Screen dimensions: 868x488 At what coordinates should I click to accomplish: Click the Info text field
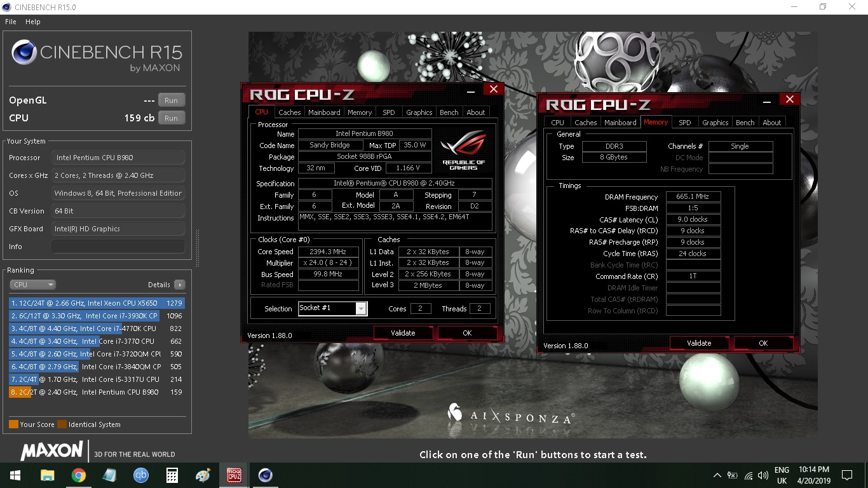pyautogui.click(x=118, y=247)
